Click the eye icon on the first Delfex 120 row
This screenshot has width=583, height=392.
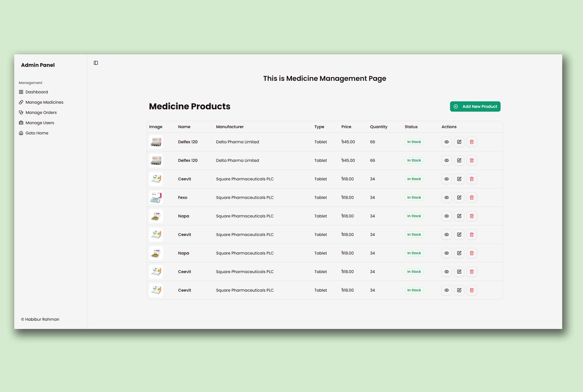click(446, 142)
